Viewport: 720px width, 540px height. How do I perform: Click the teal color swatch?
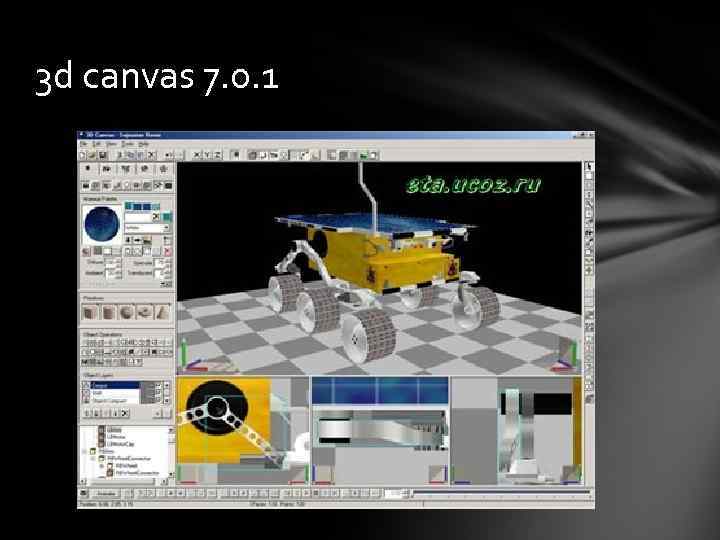pos(167,216)
